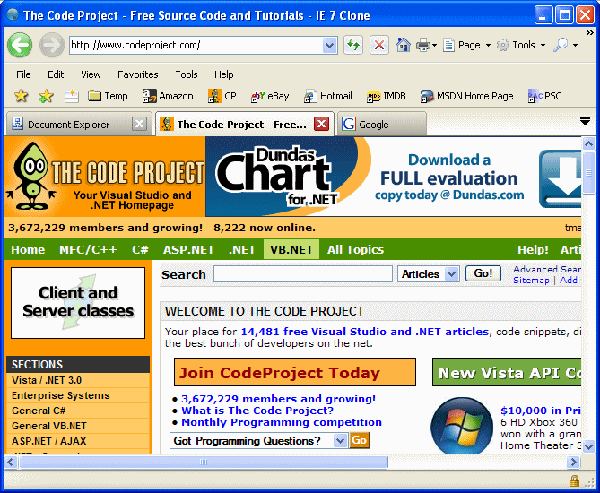Open the search options dropdown arrow
The width and height of the screenshot is (600, 493).
click(x=576, y=46)
